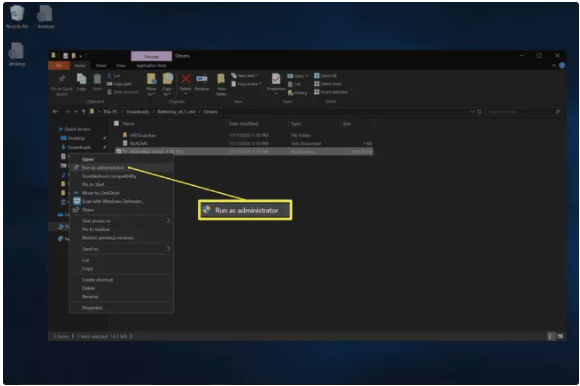Open the Easy access dropdown
The height and width of the screenshot is (386, 580).
(246, 84)
